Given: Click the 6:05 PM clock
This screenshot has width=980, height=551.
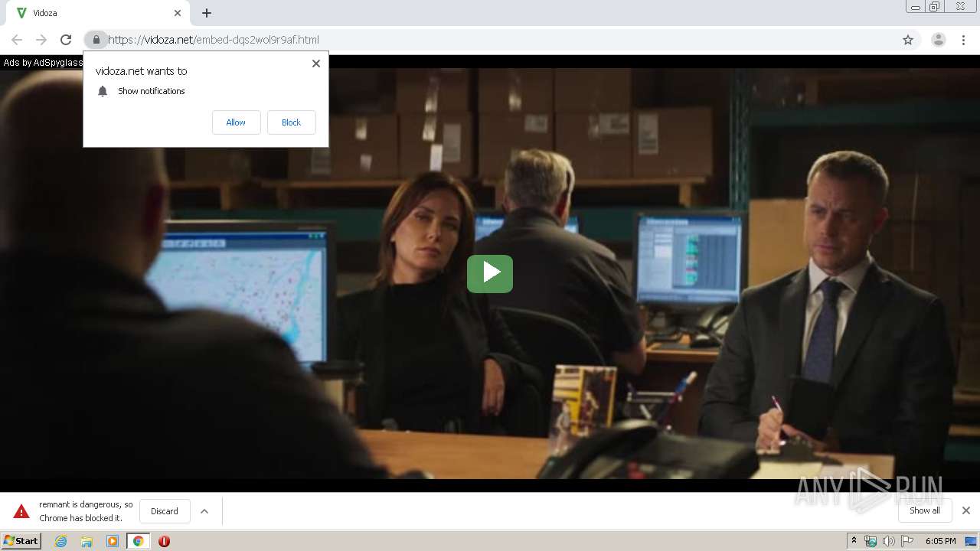Looking at the screenshot, I should pos(940,541).
